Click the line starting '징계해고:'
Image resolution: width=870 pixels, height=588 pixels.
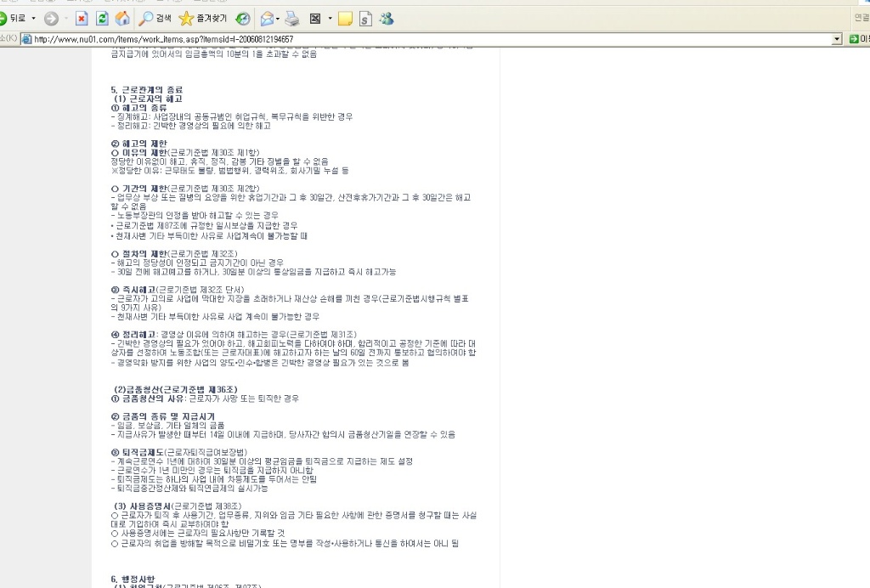pos(232,116)
